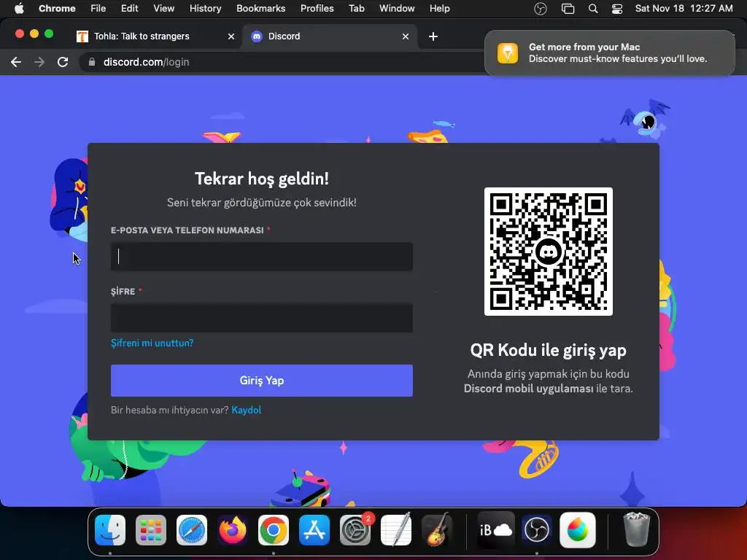
Task: Click the Chrome forward arrow
Action: point(39,62)
